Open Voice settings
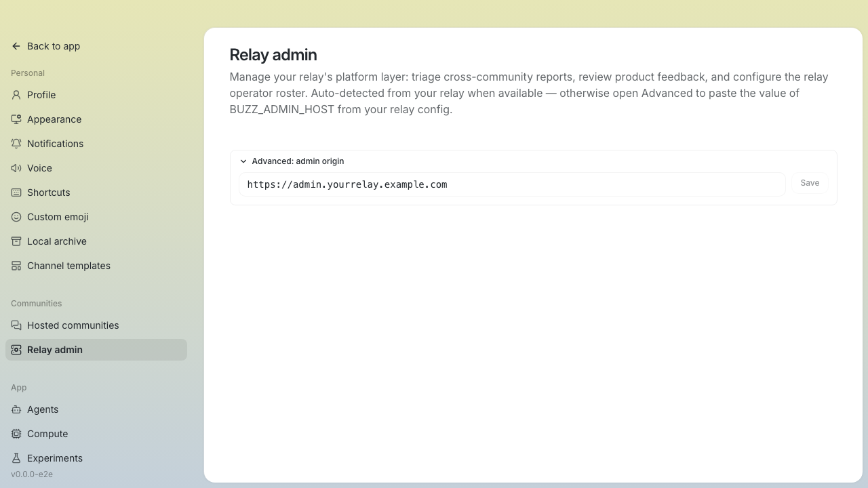The height and width of the screenshot is (488, 868). pos(96,168)
